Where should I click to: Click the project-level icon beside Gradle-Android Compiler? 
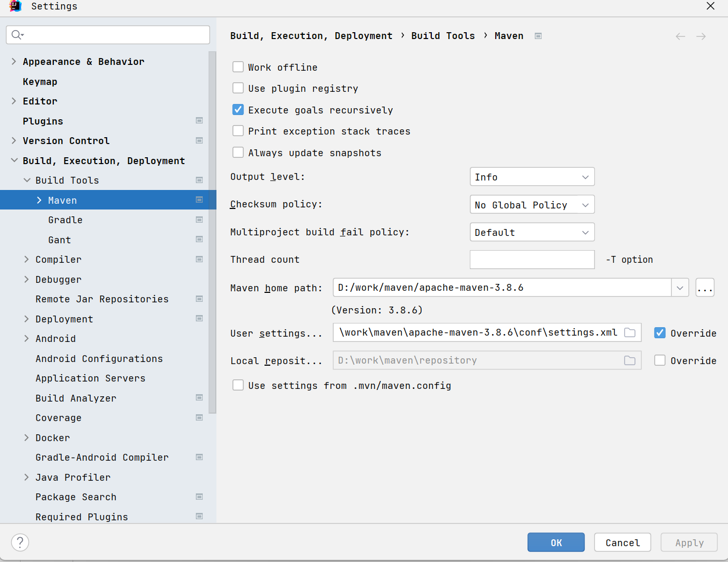199,457
